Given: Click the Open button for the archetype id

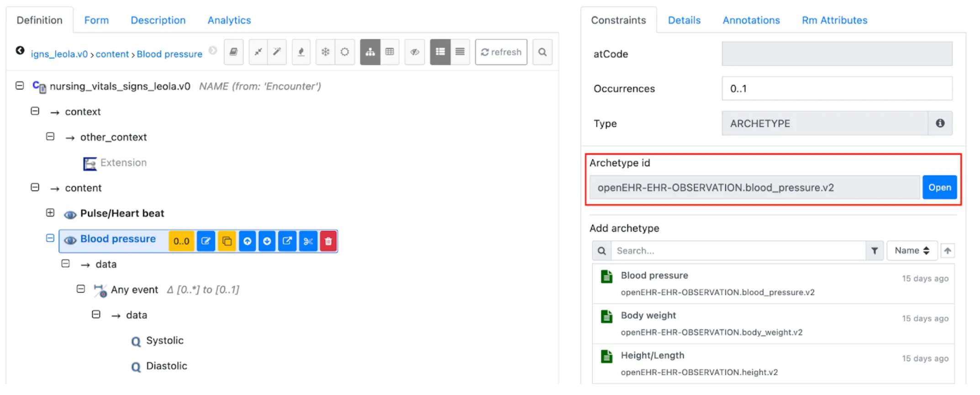Looking at the screenshot, I should 939,187.
